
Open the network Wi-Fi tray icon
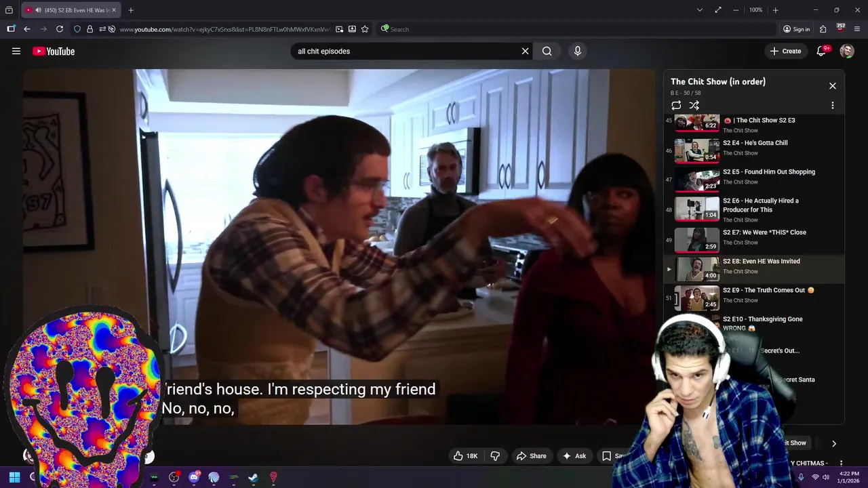tap(814, 477)
